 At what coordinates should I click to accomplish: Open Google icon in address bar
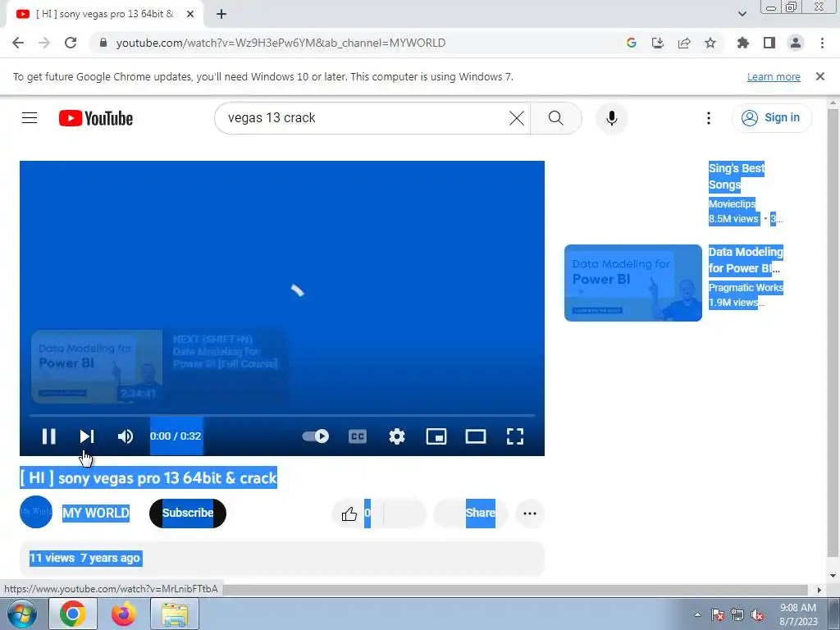[631, 43]
